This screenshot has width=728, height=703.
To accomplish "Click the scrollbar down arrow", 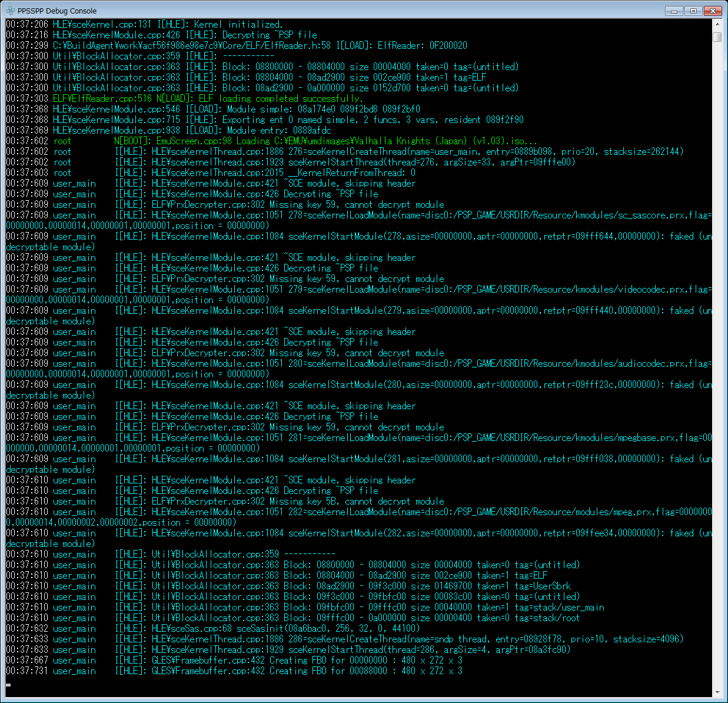I will (717, 692).
